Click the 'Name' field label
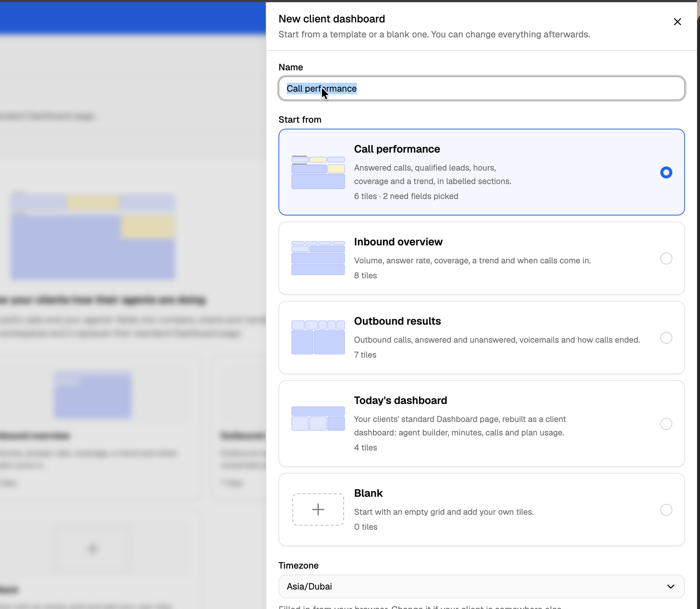Image resolution: width=700 pixels, height=609 pixels. 291,67
